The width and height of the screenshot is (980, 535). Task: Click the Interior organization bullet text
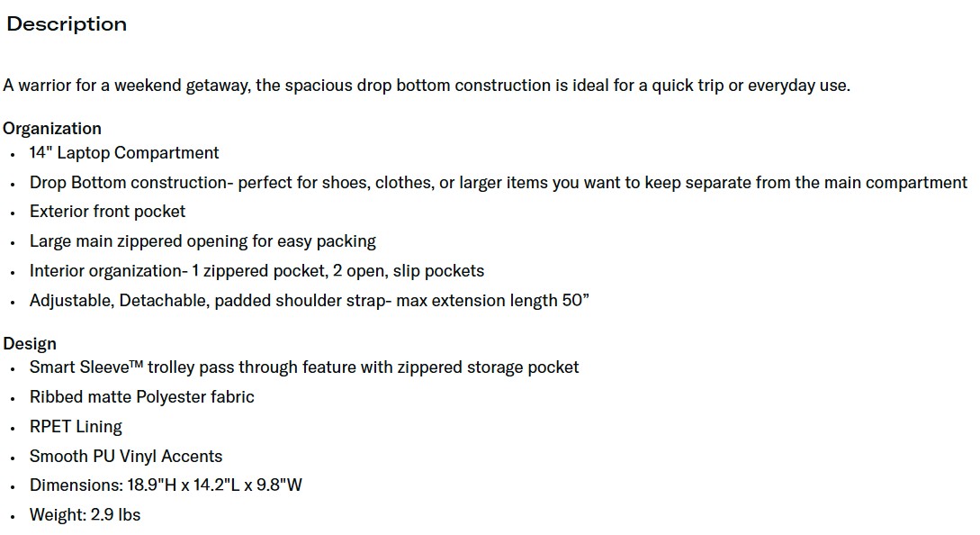pyautogui.click(x=256, y=271)
